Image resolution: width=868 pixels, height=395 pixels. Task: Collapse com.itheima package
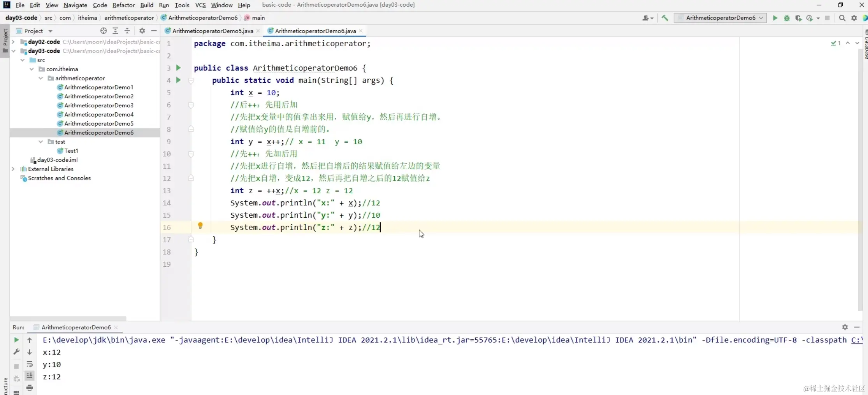coord(32,69)
